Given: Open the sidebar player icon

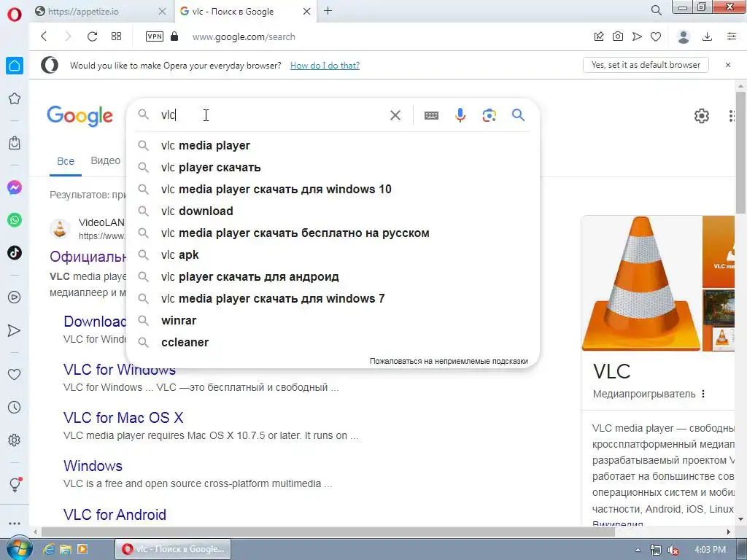Looking at the screenshot, I should 15,297.
